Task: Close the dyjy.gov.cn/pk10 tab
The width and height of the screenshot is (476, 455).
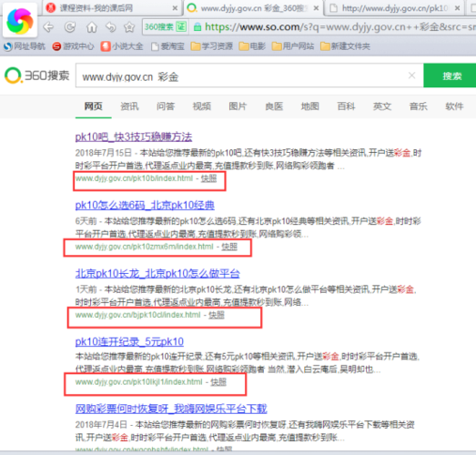Action: tap(457, 8)
